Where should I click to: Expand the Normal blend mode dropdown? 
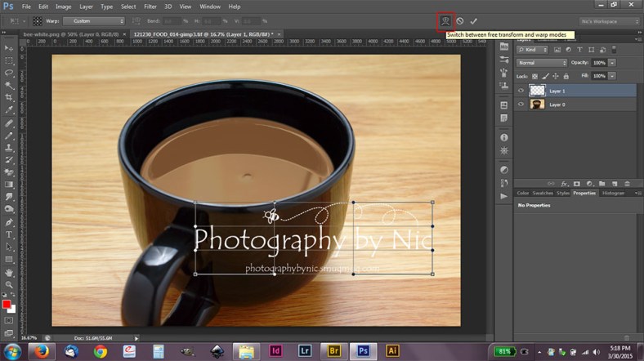[541, 63]
